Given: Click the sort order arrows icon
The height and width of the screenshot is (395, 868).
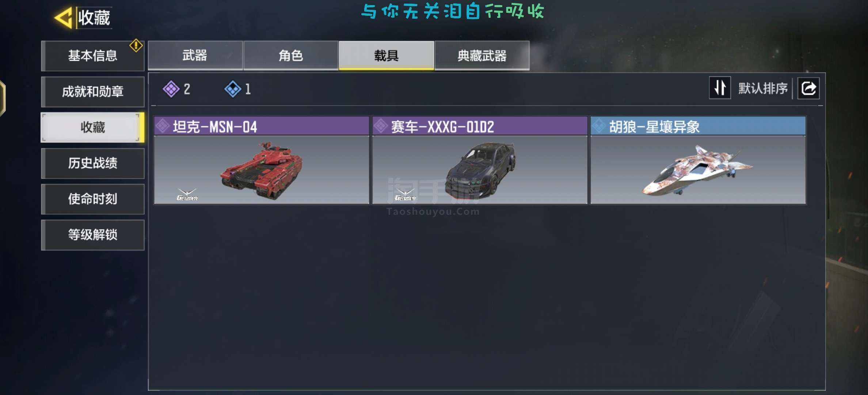Looking at the screenshot, I should [x=720, y=88].
